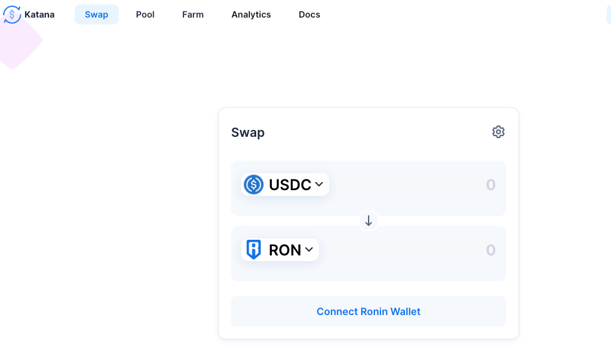The height and width of the screenshot is (364, 611).
Task: Click the Katana brand name
Action: coord(40,14)
